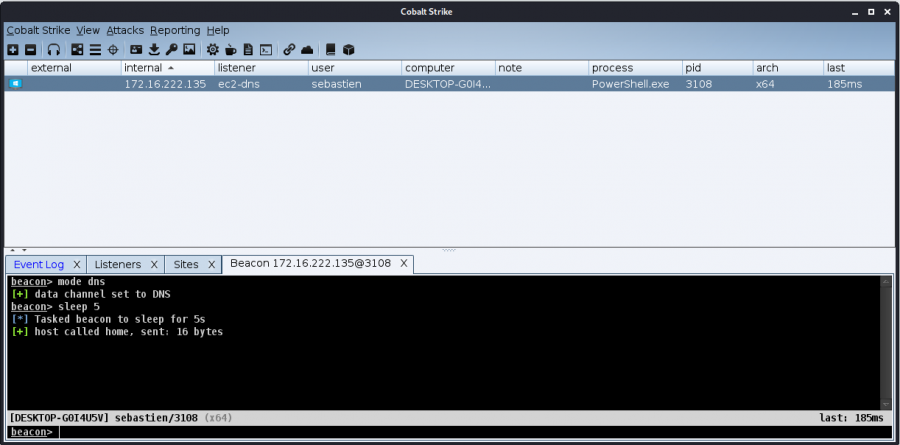Click the plus icon to connect to team server
900x445 pixels.
[13, 49]
